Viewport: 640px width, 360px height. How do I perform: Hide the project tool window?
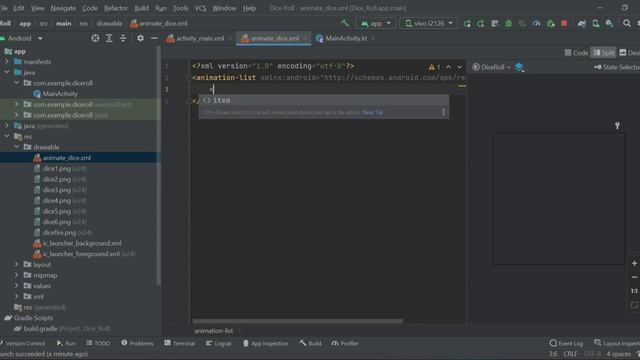pyautogui.click(x=154, y=38)
